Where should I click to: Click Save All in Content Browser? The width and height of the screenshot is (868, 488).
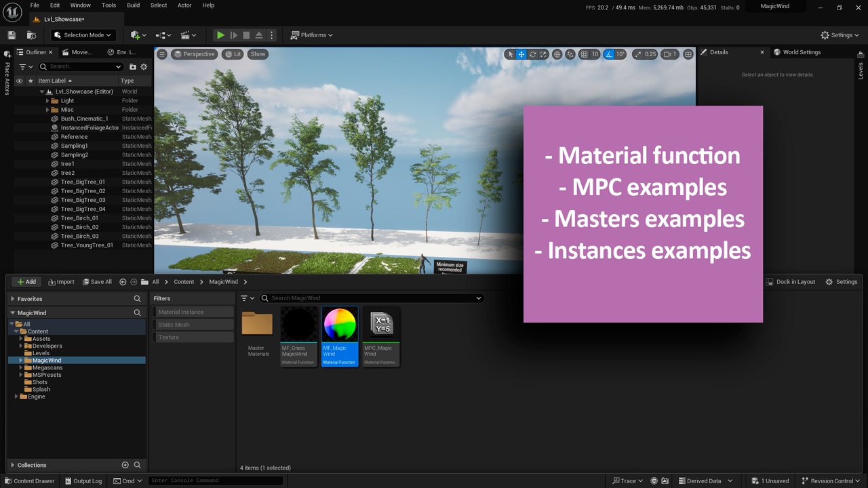97,282
